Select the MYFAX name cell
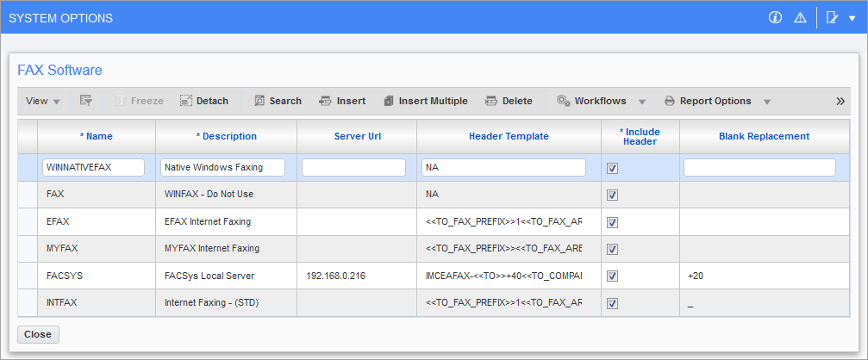This screenshot has width=868, height=360. tap(97, 249)
